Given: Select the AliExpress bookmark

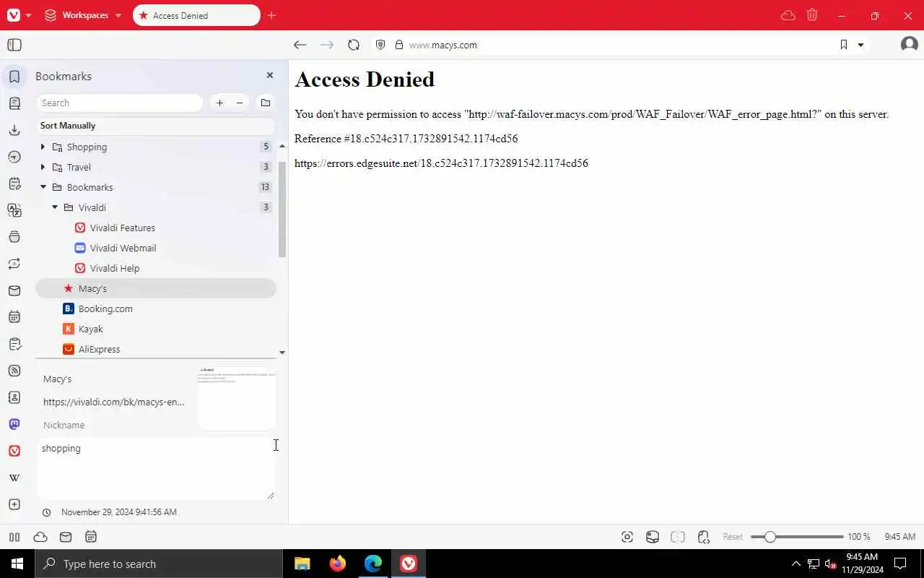Looking at the screenshot, I should [156, 349].
